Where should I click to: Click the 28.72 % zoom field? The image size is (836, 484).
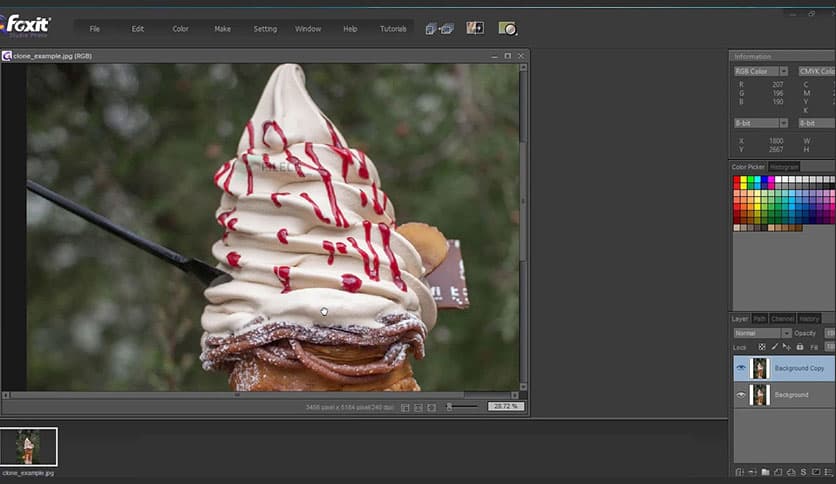point(505,407)
